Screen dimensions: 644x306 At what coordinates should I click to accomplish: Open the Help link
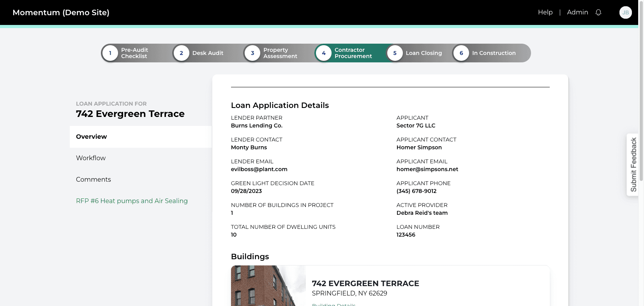(x=545, y=12)
